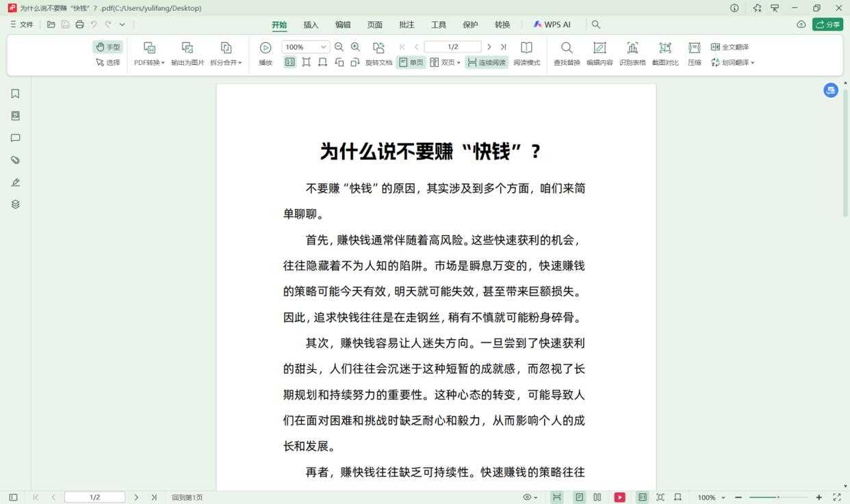Click the Edit Content tool (编辑内容)
This screenshot has width=850, height=504.
pyautogui.click(x=600, y=53)
